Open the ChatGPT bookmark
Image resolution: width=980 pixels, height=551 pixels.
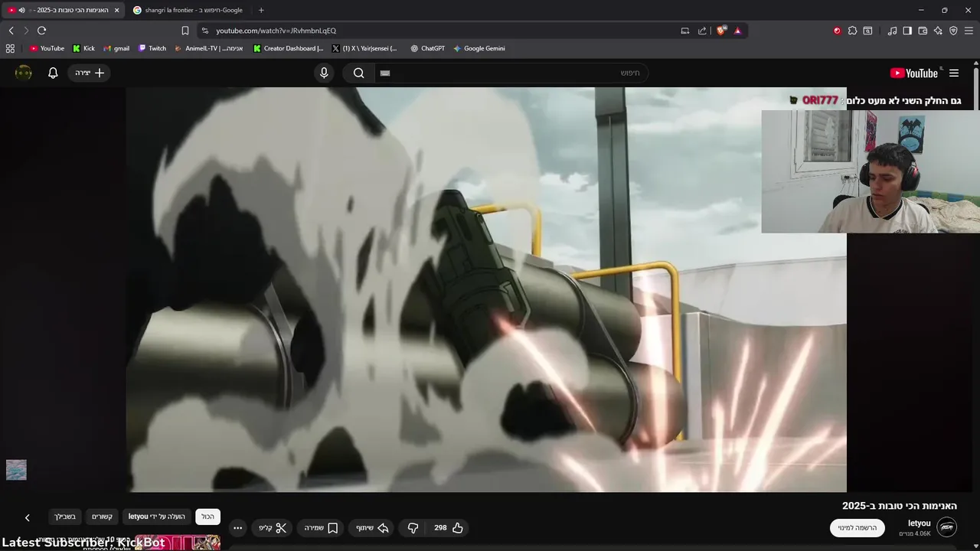[427, 48]
